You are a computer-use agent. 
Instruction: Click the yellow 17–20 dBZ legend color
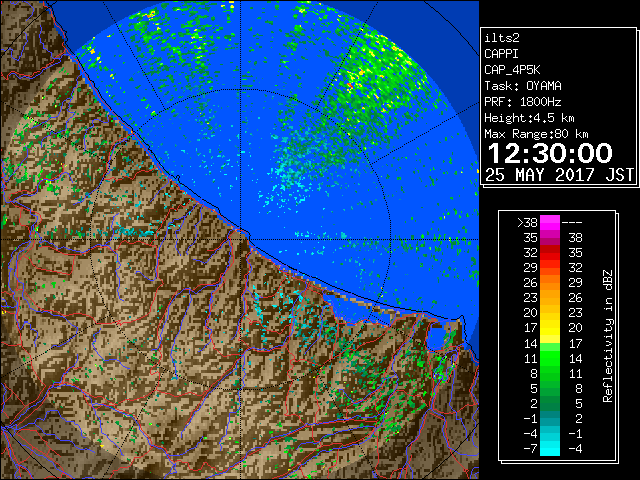tap(550, 327)
